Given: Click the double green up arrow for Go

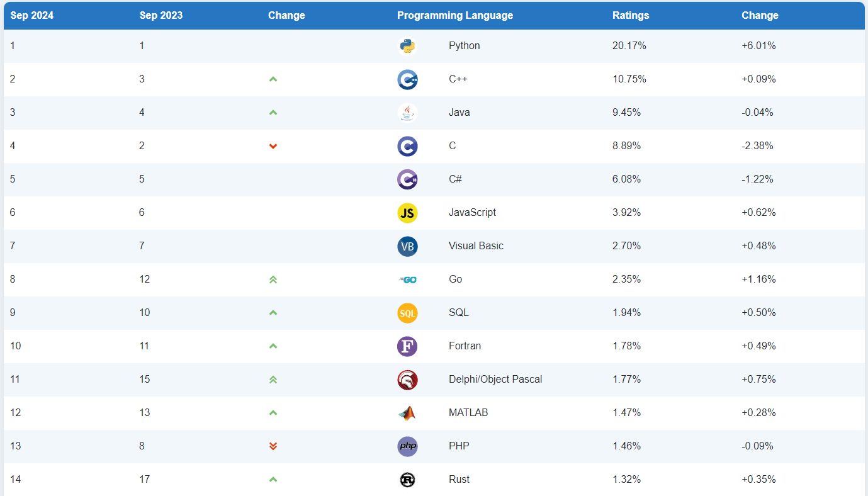Looking at the screenshot, I should (273, 279).
